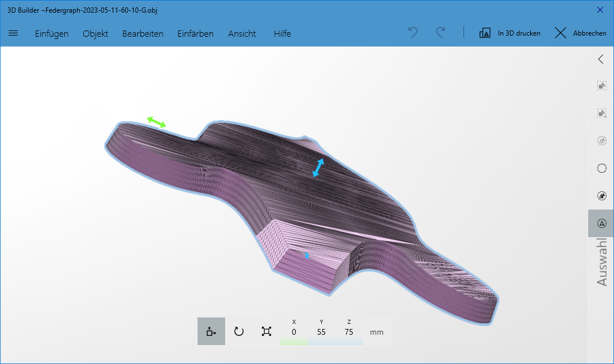Collapse the Auswahl side panel
The height and width of the screenshot is (364, 614).
tap(601, 59)
